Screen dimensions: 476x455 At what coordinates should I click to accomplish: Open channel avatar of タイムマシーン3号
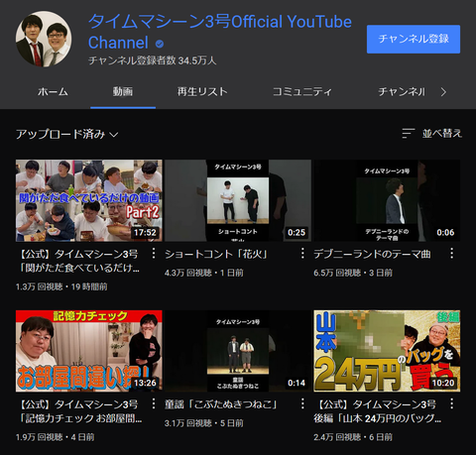point(44,39)
